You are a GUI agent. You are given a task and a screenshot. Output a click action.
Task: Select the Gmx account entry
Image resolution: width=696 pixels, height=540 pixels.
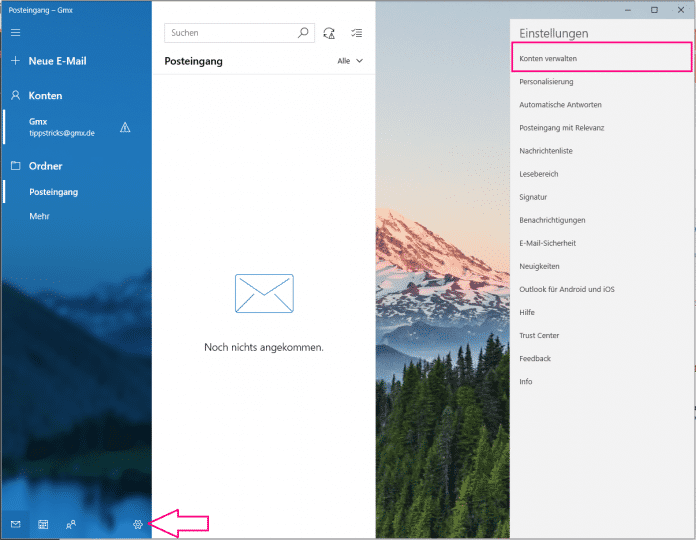tap(60, 127)
